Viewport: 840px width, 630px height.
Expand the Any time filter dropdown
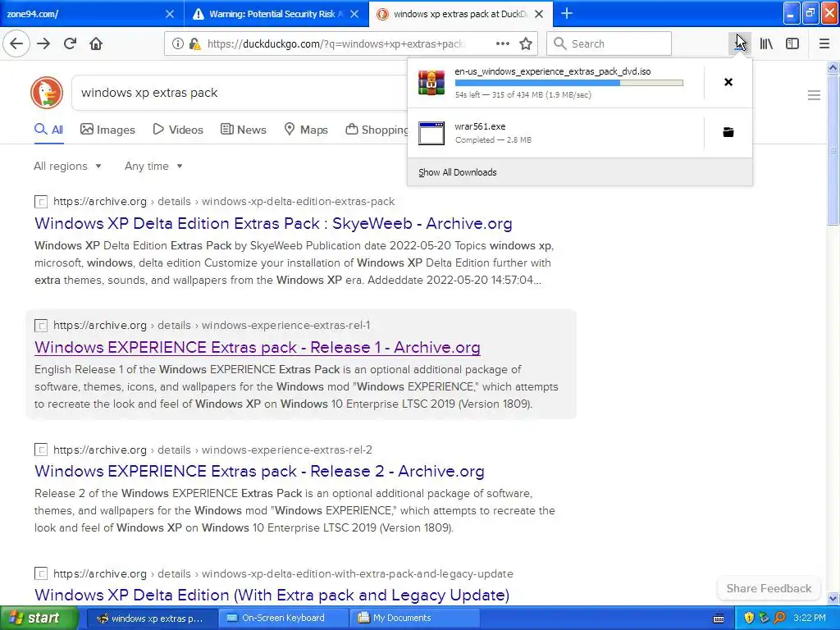(153, 166)
